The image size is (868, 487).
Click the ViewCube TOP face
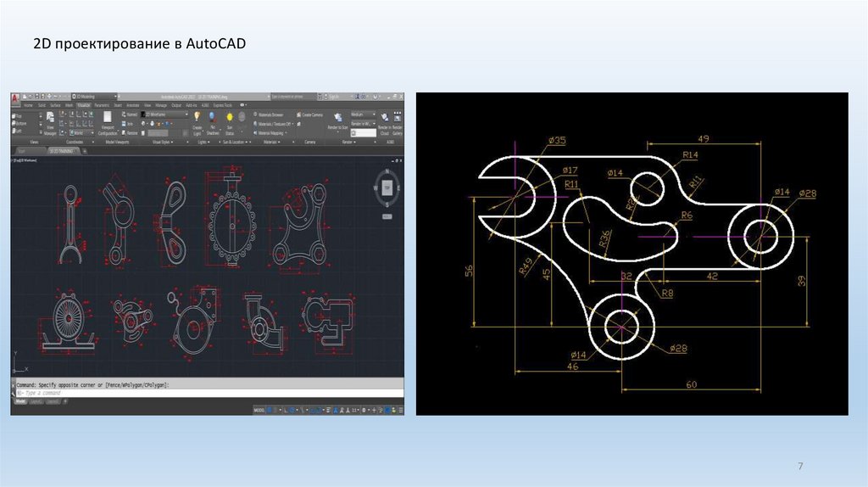click(387, 188)
